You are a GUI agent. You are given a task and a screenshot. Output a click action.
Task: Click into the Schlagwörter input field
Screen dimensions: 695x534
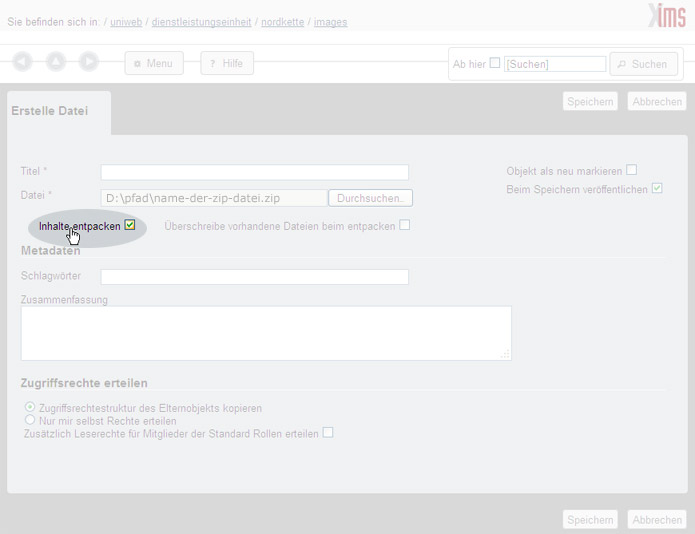point(254,277)
